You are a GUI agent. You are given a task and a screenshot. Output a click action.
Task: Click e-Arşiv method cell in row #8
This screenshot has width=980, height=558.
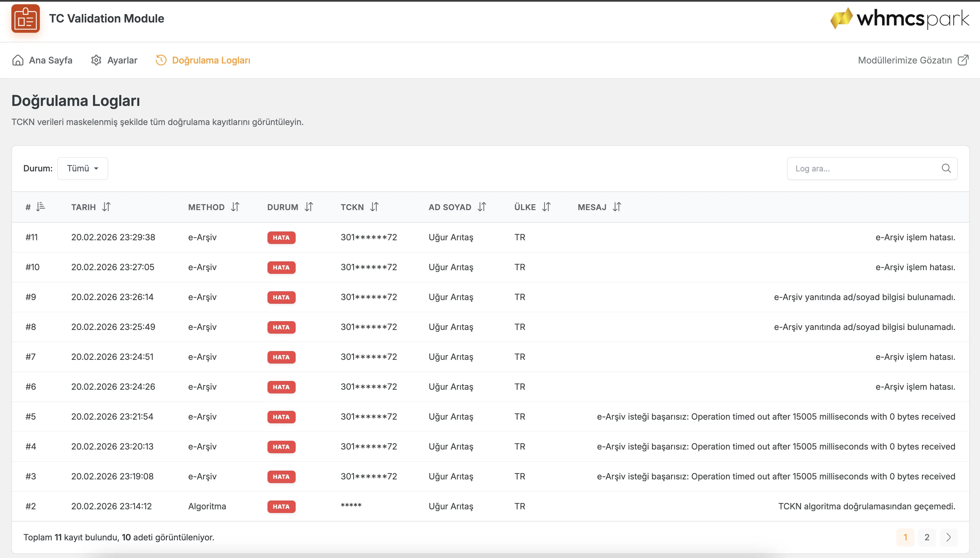pos(202,327)
